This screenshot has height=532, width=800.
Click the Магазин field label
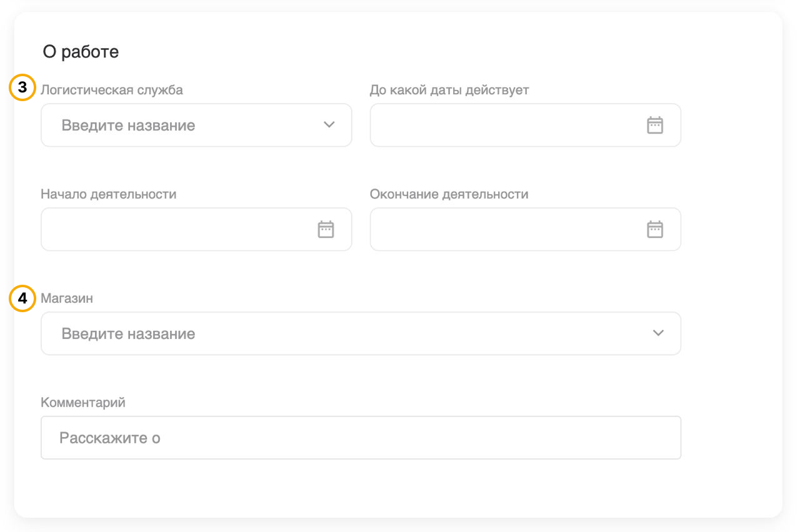(67, 298)
